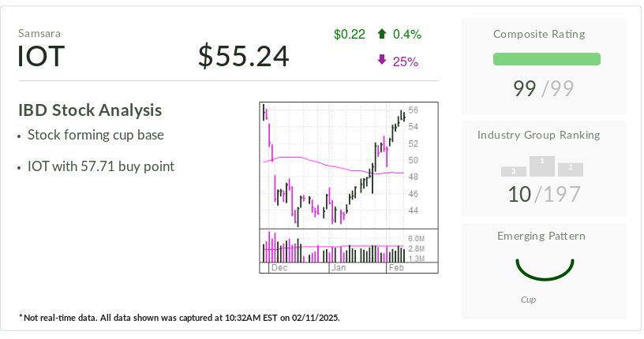644x339 pixels.
Task: Click the industry ranking podium icon
Action: click(x=542, y=166)
